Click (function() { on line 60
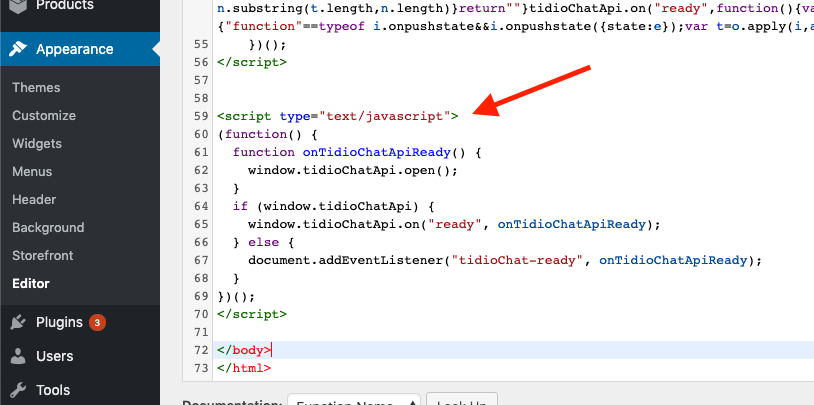The width and height of the screenshot is (814, 405). coord(267,134)
